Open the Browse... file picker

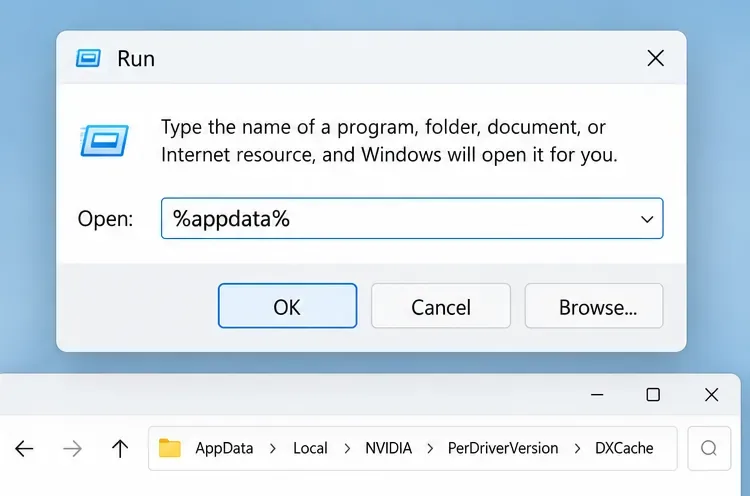pos(594,306)
